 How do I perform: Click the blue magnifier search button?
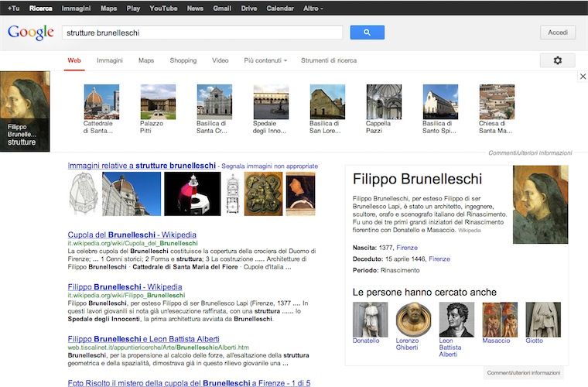[367, 33]
